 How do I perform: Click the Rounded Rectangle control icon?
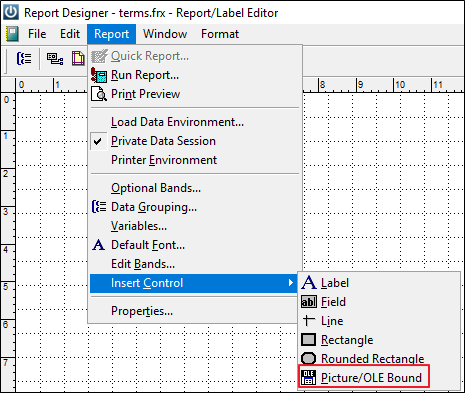click(308, 358)
